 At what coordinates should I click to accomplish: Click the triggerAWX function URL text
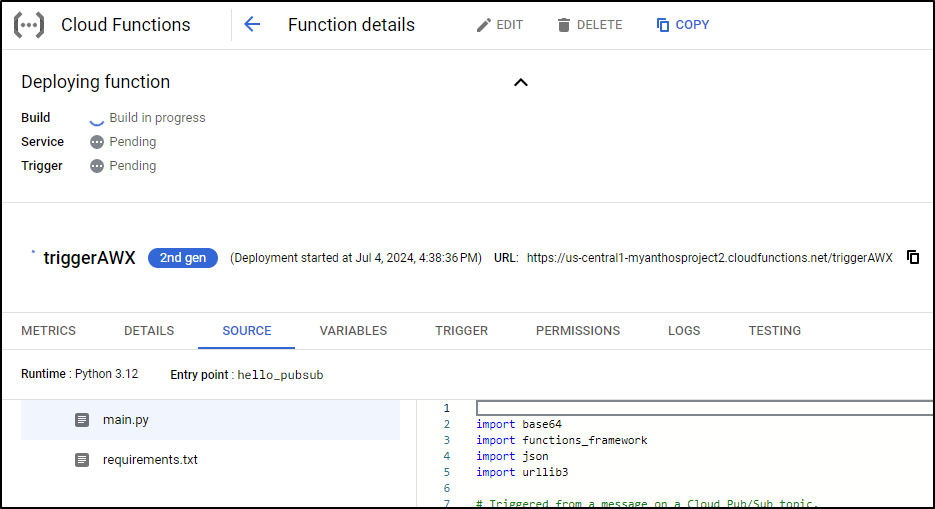(x=710, y=258)
